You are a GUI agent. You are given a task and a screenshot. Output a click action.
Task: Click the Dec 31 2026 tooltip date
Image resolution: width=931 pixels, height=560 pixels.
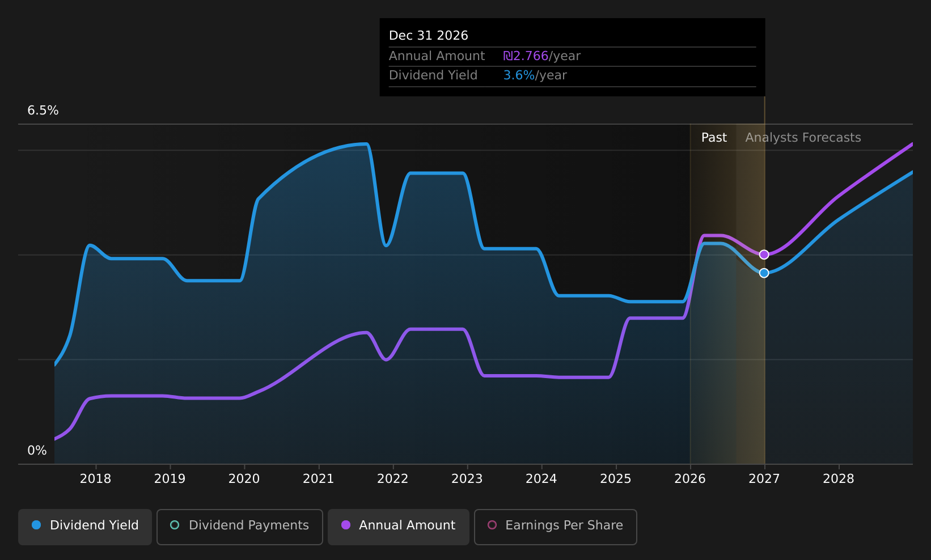[429, 36]
